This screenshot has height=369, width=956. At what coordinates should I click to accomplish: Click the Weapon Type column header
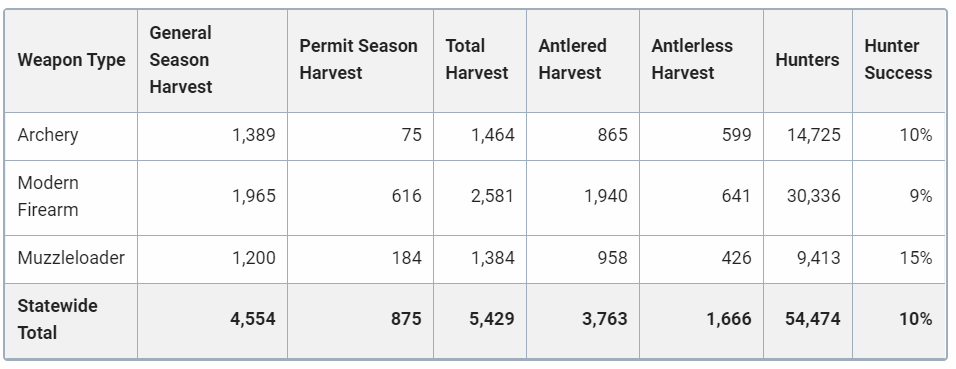tap(71, 60)
